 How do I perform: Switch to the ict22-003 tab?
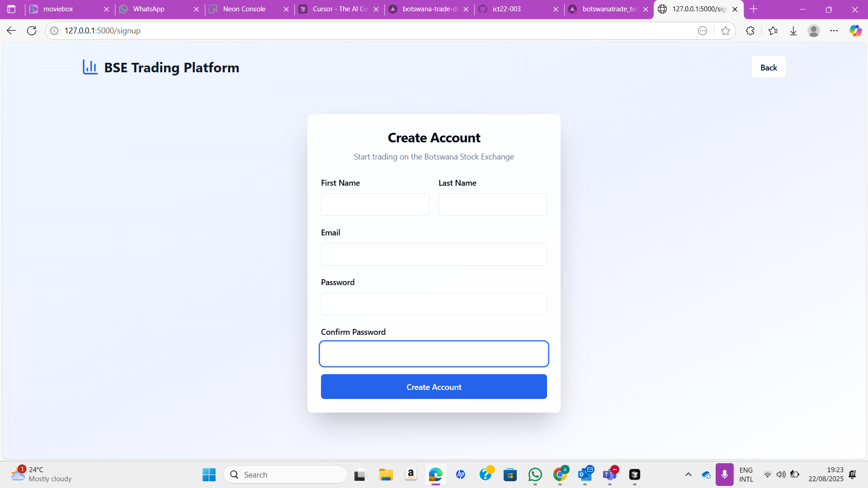point(506,9)
